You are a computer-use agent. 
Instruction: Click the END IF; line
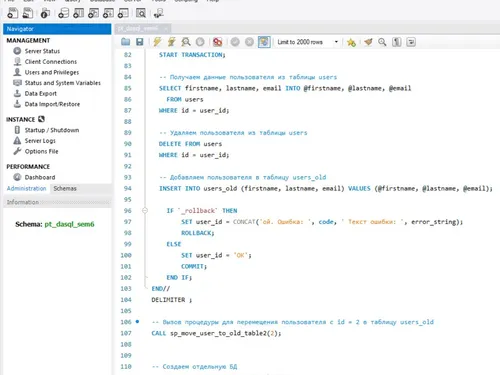coord(179,278)
